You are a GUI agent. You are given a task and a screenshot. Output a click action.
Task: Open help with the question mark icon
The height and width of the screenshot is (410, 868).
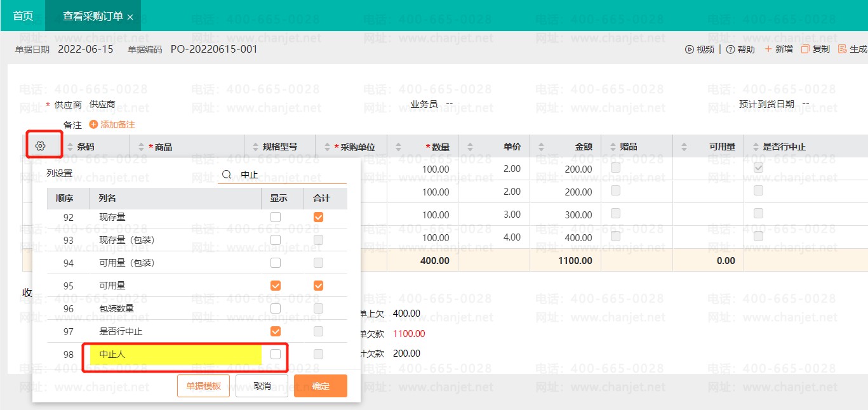point(730,50)
